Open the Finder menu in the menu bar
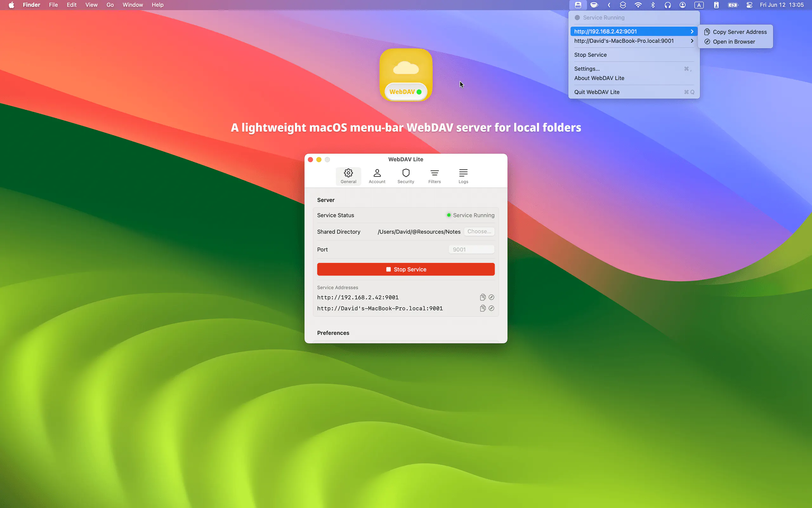The width and height of the screenshot is (812, 508). [x=31, y=5]
